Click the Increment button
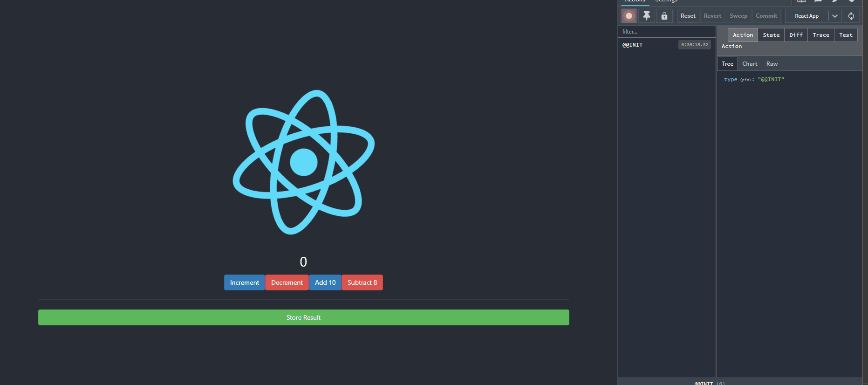Screen dimensions: 868x385 pyautogui.click(x=245, y=282)
